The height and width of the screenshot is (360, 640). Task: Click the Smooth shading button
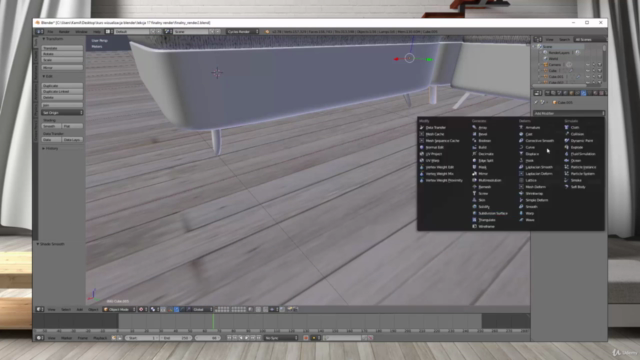51,126
